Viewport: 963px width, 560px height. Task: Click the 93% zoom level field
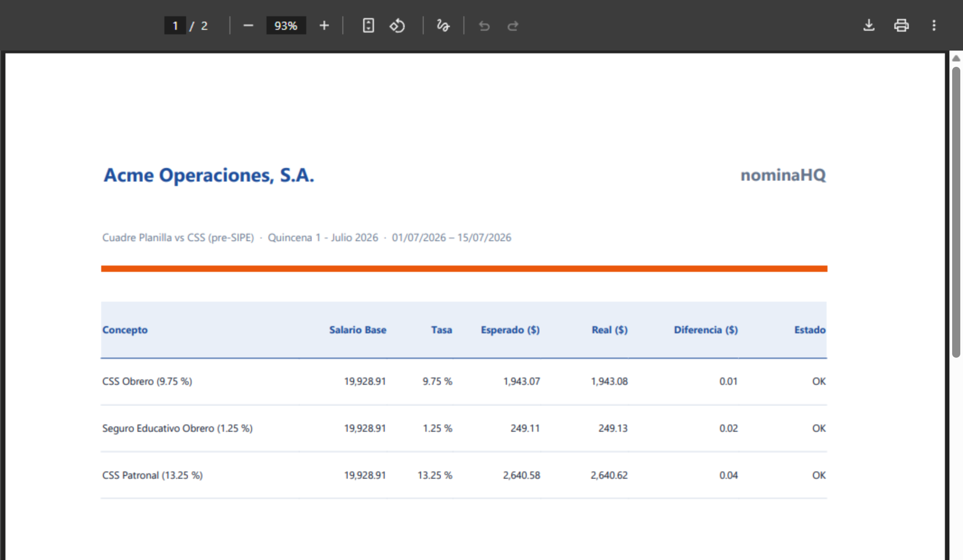(x=286, y=26)
